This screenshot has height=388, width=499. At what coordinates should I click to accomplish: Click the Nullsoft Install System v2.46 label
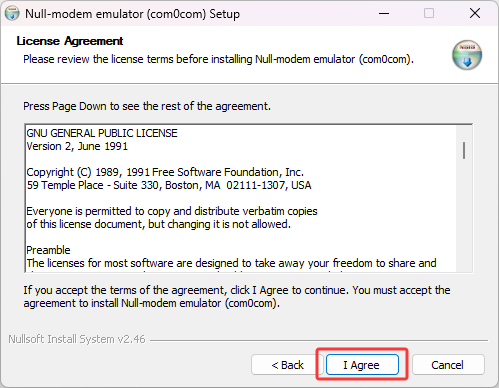point(77,339)
